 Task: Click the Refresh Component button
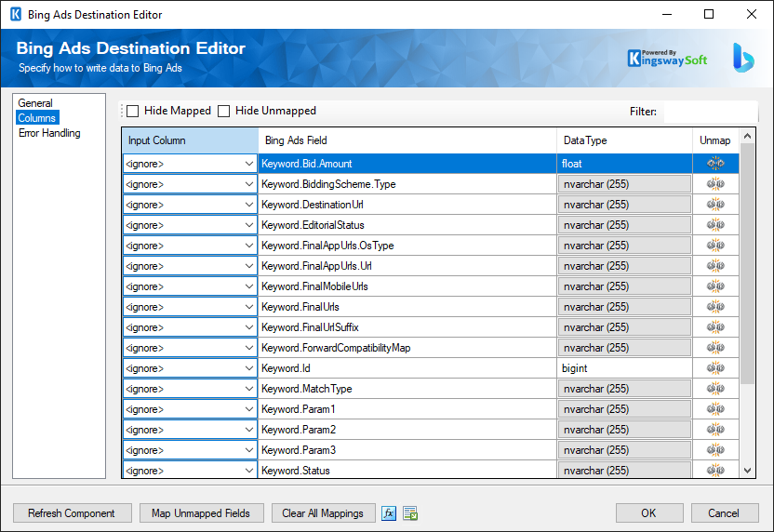[72, 513]
